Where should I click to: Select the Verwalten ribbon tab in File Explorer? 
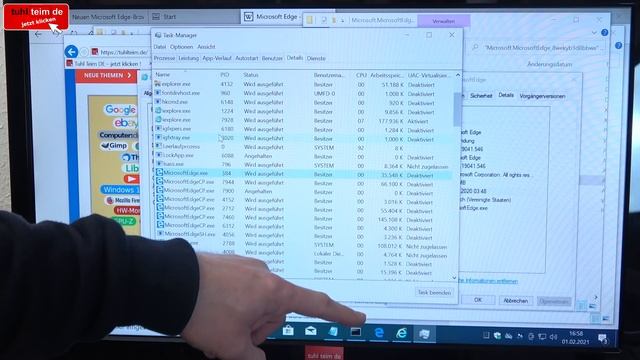click(x=443, y=21)
